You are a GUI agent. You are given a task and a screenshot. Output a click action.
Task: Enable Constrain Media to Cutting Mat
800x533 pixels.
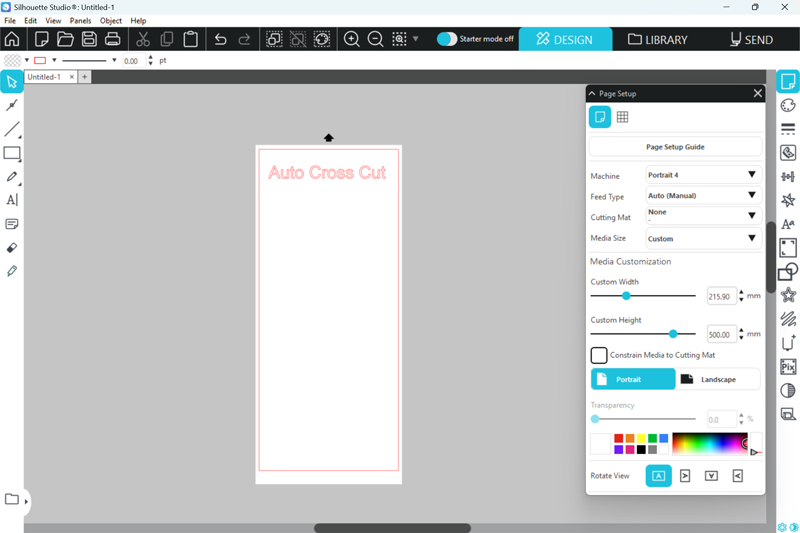click(x=599, y=355)
